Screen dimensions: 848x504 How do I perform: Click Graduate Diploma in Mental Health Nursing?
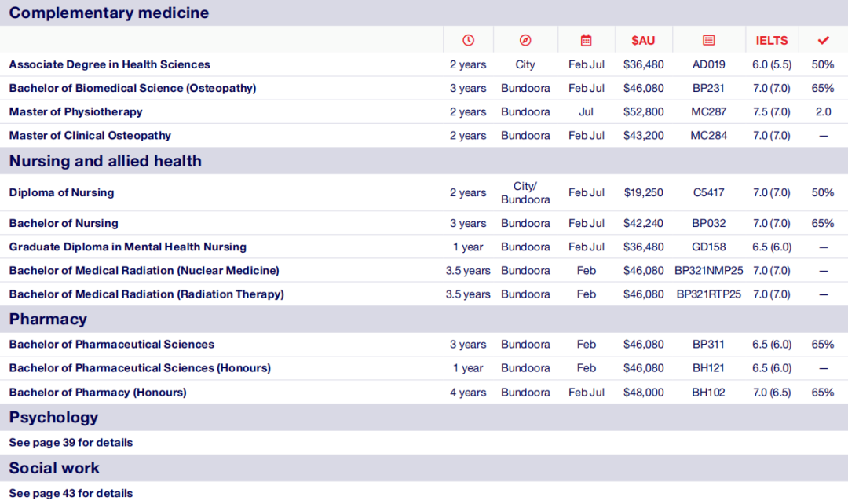(x=128, y=247)
